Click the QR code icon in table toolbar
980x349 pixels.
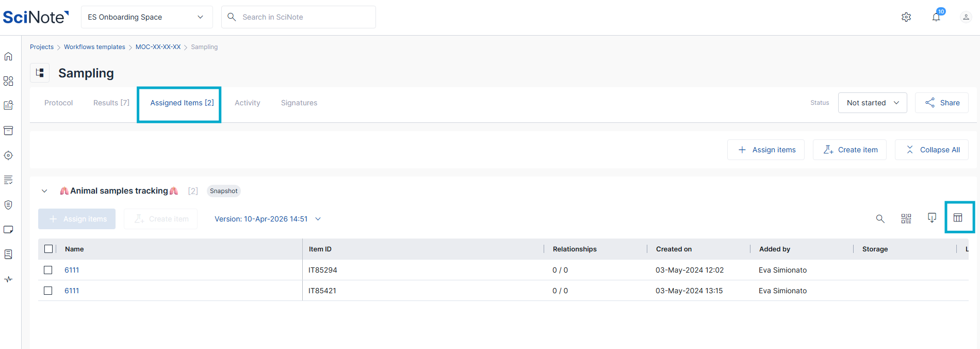tap(906, 219)
